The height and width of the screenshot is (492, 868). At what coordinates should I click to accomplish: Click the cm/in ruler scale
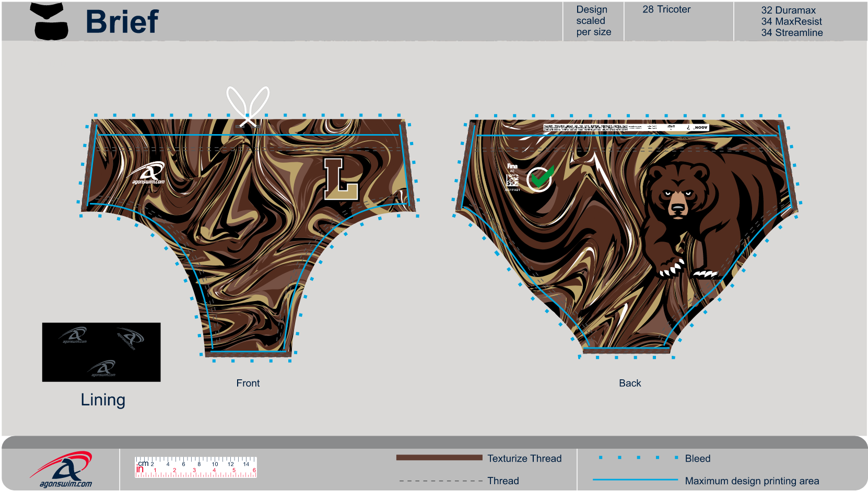(196, 467)
